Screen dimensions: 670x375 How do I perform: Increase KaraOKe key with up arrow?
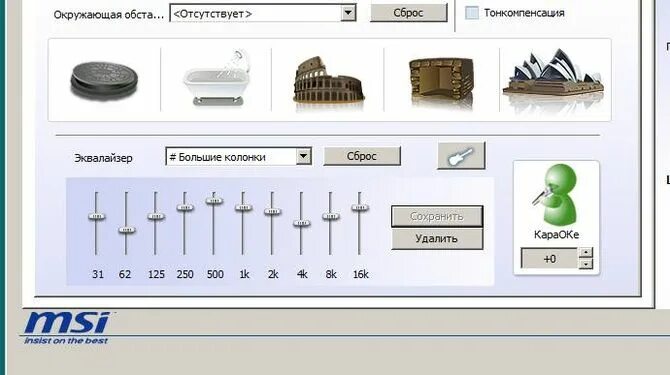(x=586, y=253)
